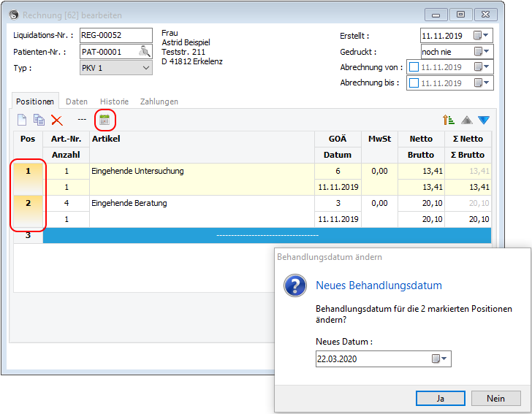Screen dimensions: 532x414
Task: Click date 11.11.2019 in Beratung row
Action: (x=338, y=219)
